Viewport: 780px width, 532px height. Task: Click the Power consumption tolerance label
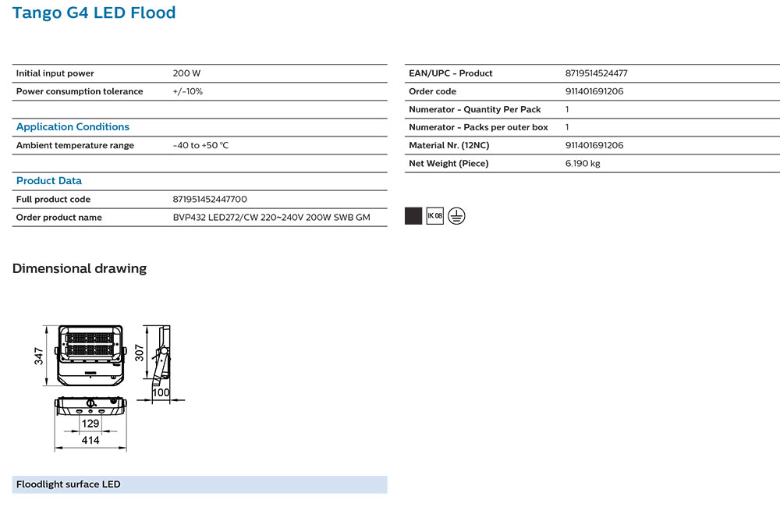(x=80, y=91)
